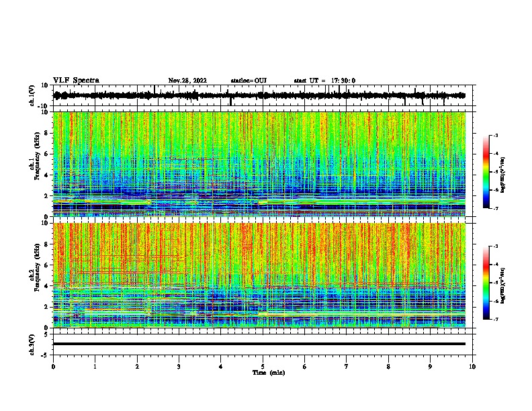Click the "4" kHz tick of ch.1 spectrogram

click(46, 175)
